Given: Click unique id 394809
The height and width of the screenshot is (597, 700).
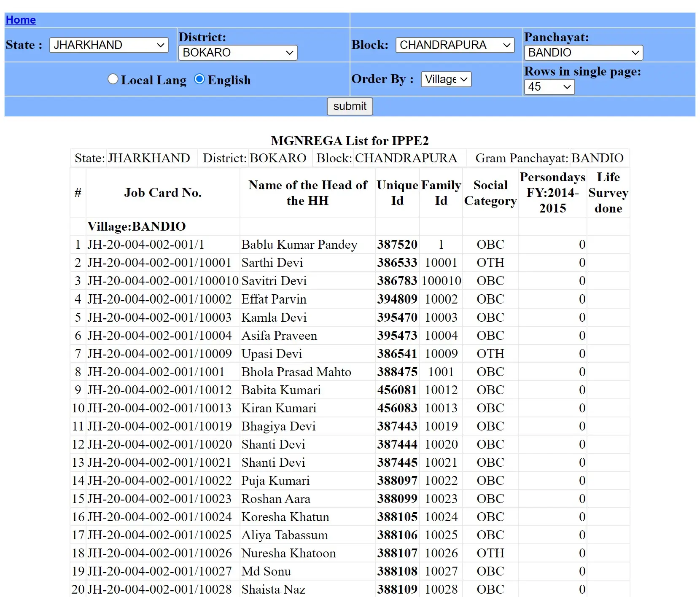Looking at the screenshot, I should tap(397, 299).
